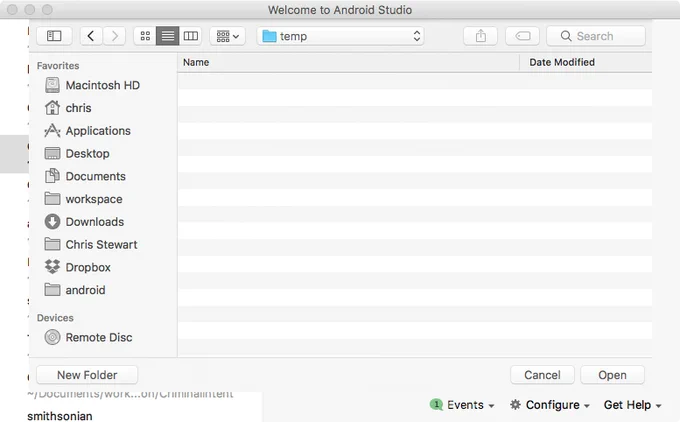Click the house icon beside chris
Screen dimensions: 680x422
[52, 108]
